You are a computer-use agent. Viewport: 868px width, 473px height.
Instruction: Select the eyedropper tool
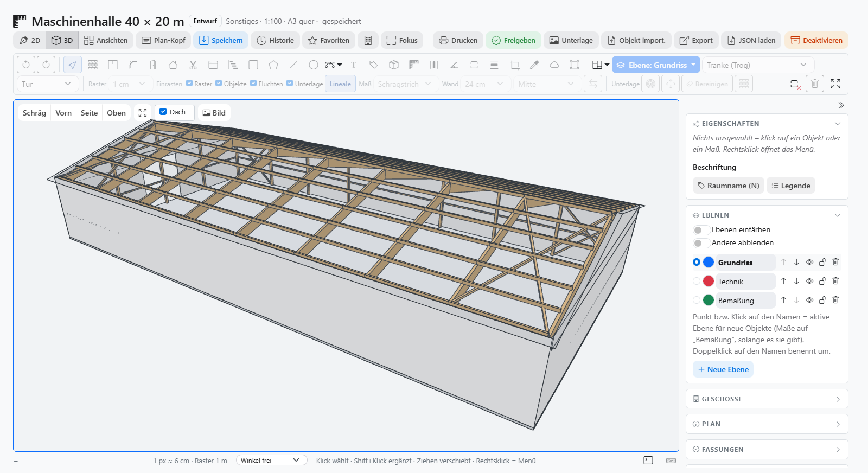tap(534, 65)
